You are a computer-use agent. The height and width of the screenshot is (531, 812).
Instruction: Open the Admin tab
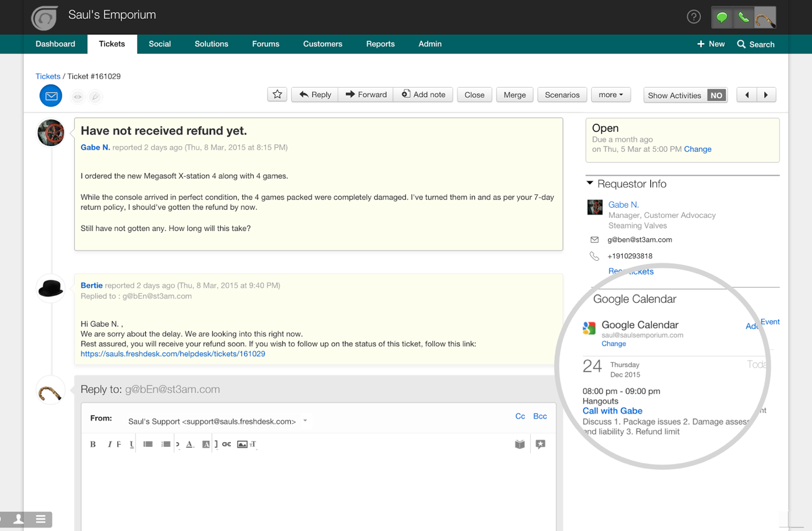[430, 44]
